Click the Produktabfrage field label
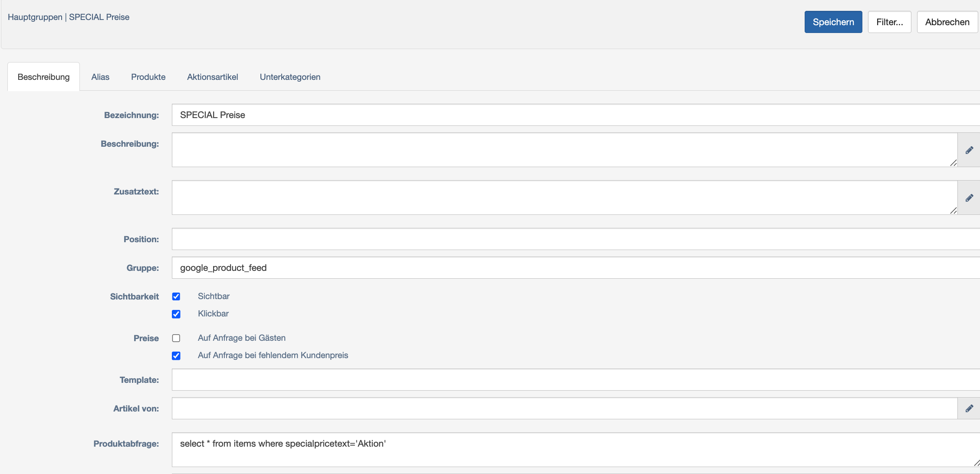This screenshot has height=474, width=980. coord(126,444)
